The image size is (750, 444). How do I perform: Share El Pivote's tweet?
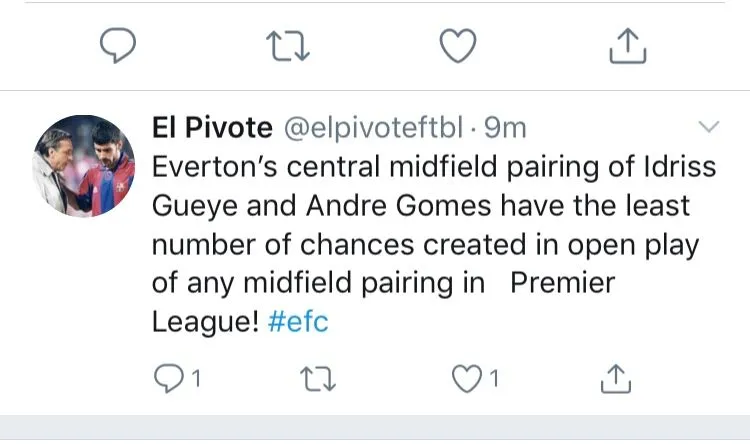617,378
